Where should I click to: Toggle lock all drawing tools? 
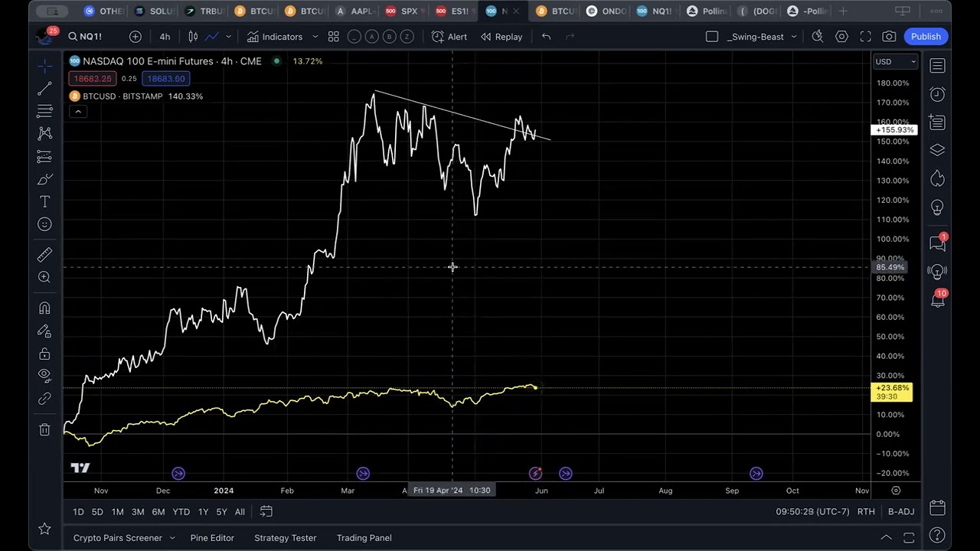[44, 354]
